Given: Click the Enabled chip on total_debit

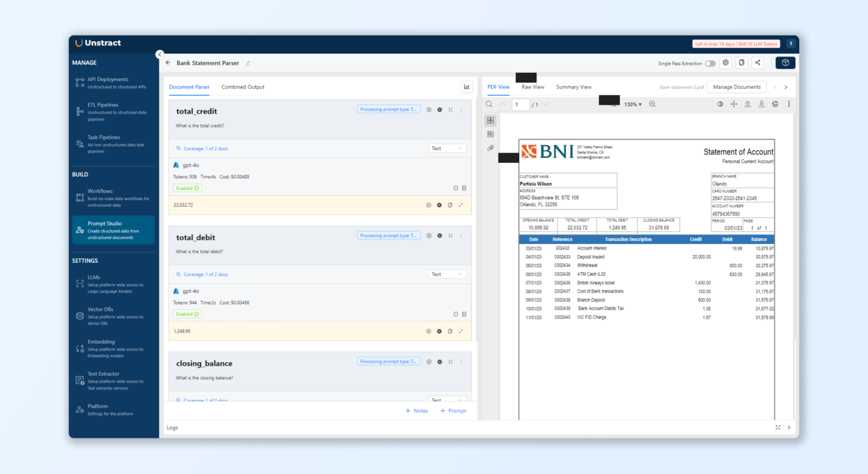Looking at the screenshot, I should (x=187, y=314).
